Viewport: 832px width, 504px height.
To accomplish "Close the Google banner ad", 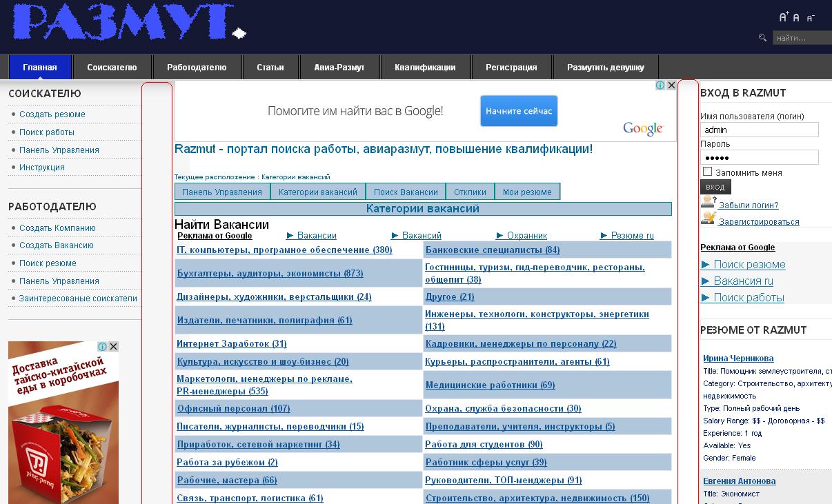I will point(671,85).
